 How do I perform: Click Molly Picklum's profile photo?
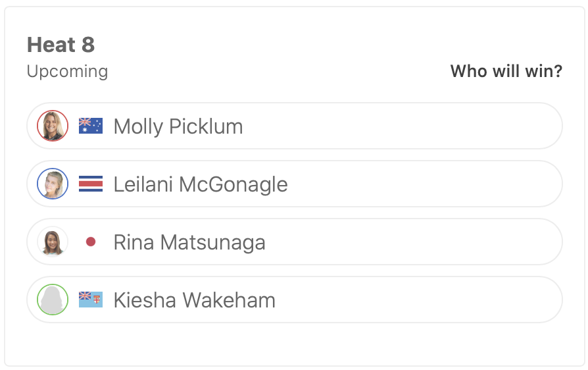tap(53, 126)
